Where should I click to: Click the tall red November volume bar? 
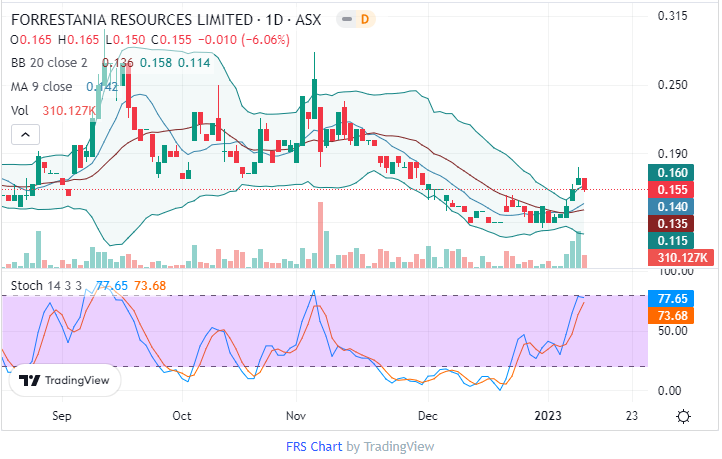click(321, 235)
